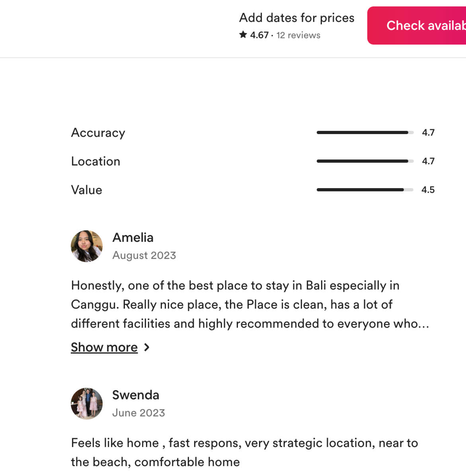The image size is (466, 476).
Task: Click Swenda's review text about feeling like home
Action: 244,452
